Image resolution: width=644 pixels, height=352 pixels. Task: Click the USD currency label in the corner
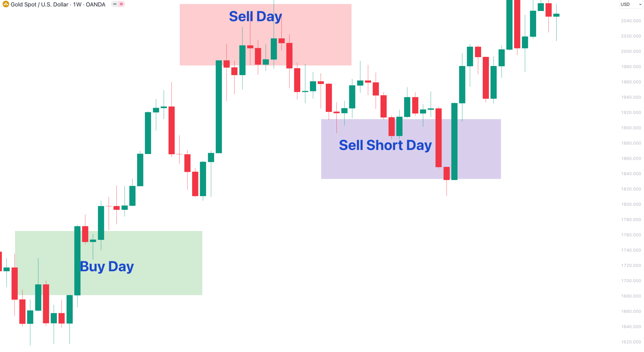click(626, 4)
